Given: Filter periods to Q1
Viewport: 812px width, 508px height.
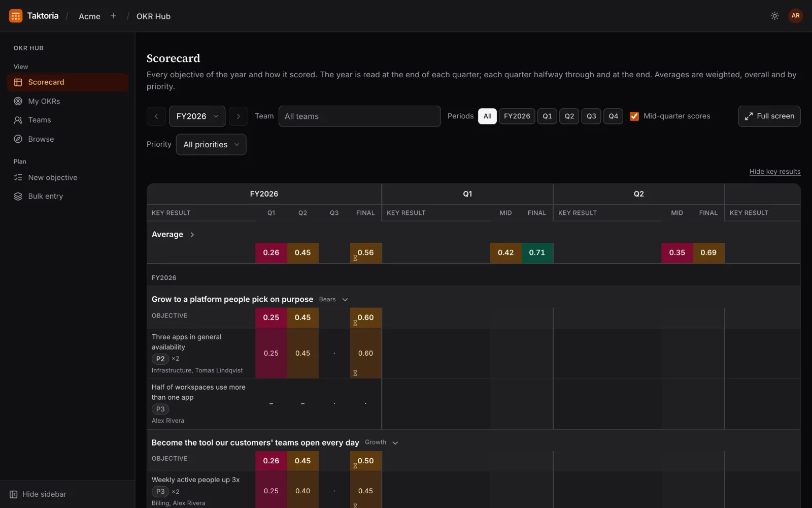Looking at the screenshot, I should click(547, 116).
